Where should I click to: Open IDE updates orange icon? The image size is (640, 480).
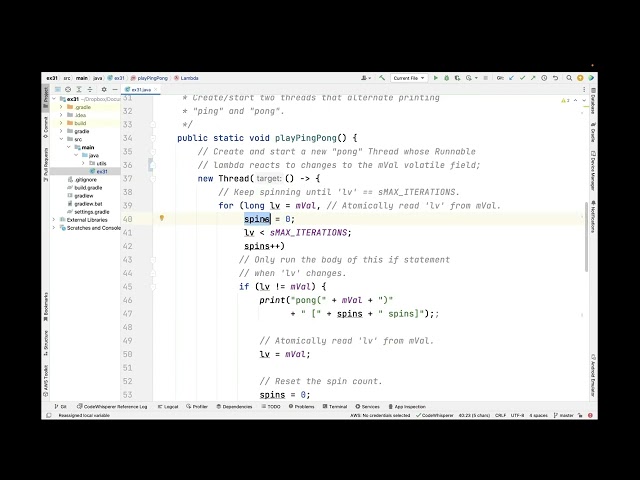point(580,78)
